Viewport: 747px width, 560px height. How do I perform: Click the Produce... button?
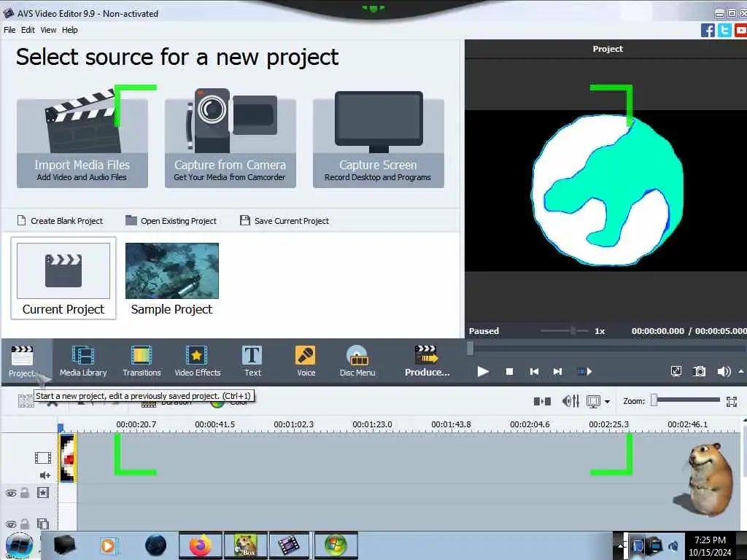427,362
